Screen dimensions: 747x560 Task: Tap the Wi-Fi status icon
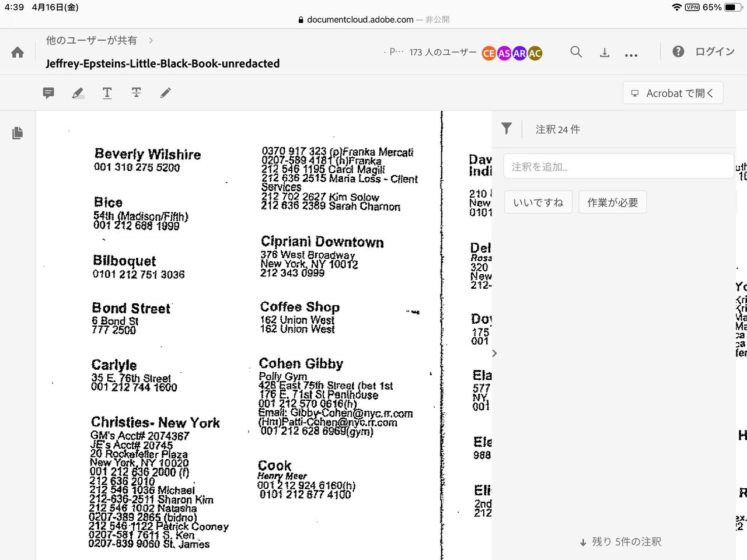point(677,7)
